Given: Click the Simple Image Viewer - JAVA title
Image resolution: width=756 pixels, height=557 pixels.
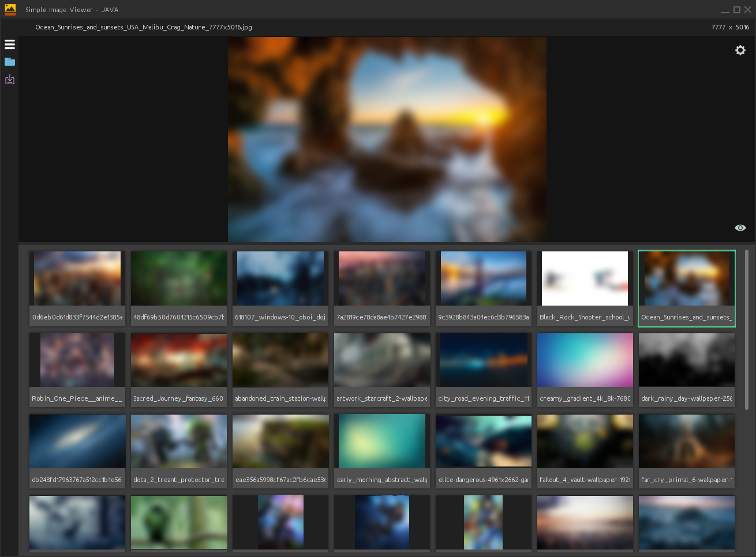Looking at the screenshot, I should (x=72, y=10).
